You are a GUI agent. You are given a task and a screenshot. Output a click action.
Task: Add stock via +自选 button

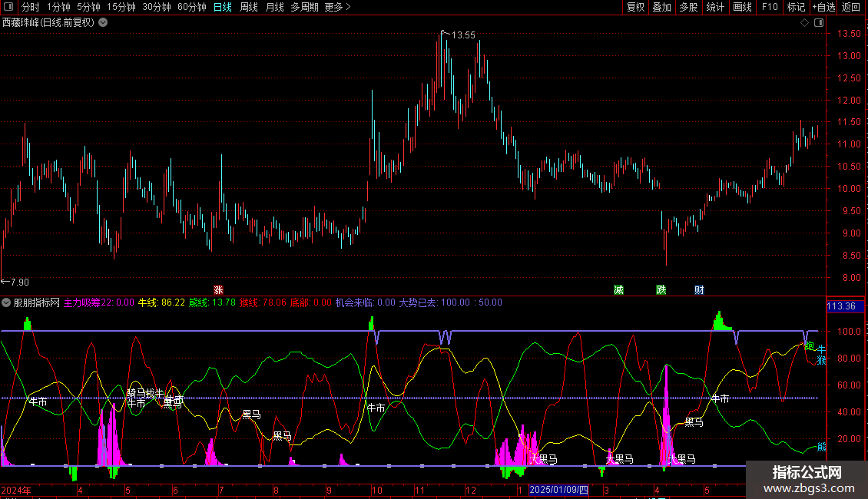(823, 7)
